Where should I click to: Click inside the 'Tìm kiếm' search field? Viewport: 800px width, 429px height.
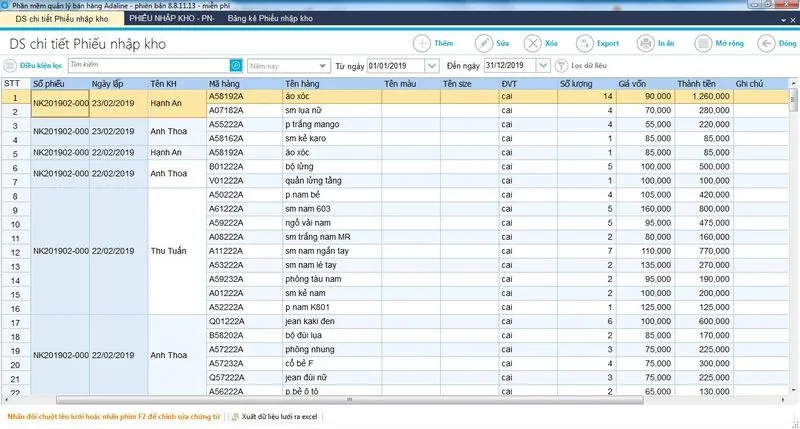tap(148, 65)
